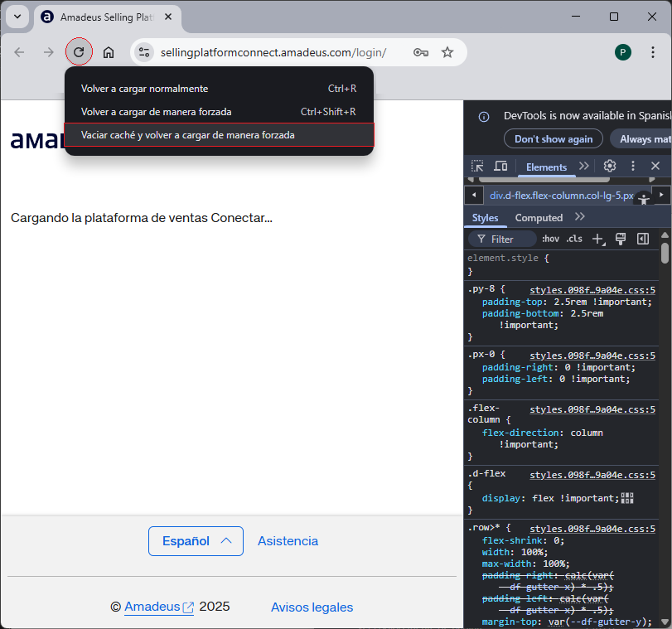
Task: Show more DevTools tabs chevron
Action: (x=583, y=166)
